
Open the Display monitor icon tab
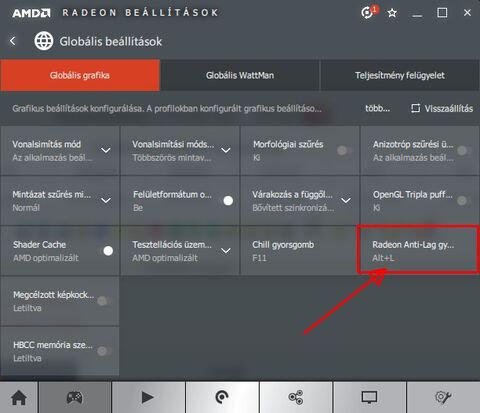point(370,397)
